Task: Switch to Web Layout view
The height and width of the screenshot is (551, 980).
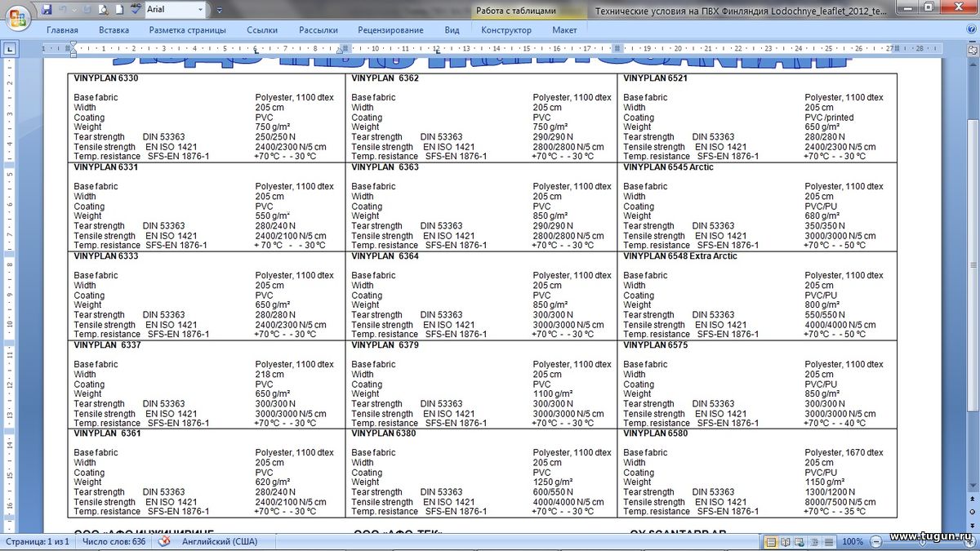Action: pyautogui.click(x=799, y=541)
